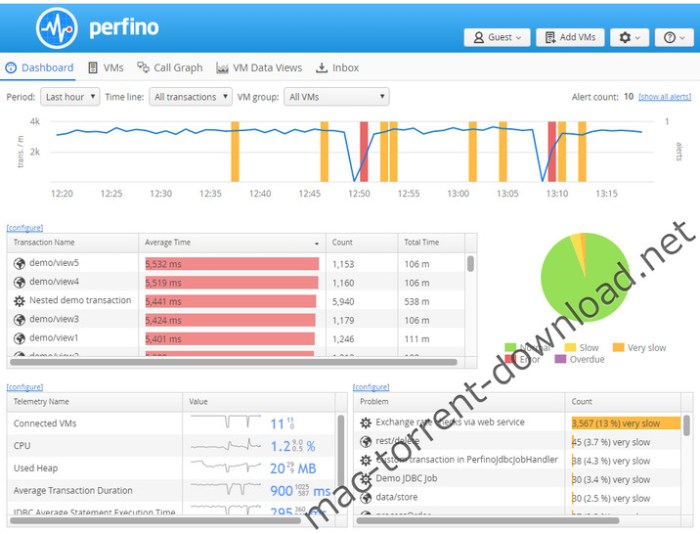This screenshot has width=700, height=534.
Task: Click the Overdue legend purple swatch
Action: (x=560, y=359)
